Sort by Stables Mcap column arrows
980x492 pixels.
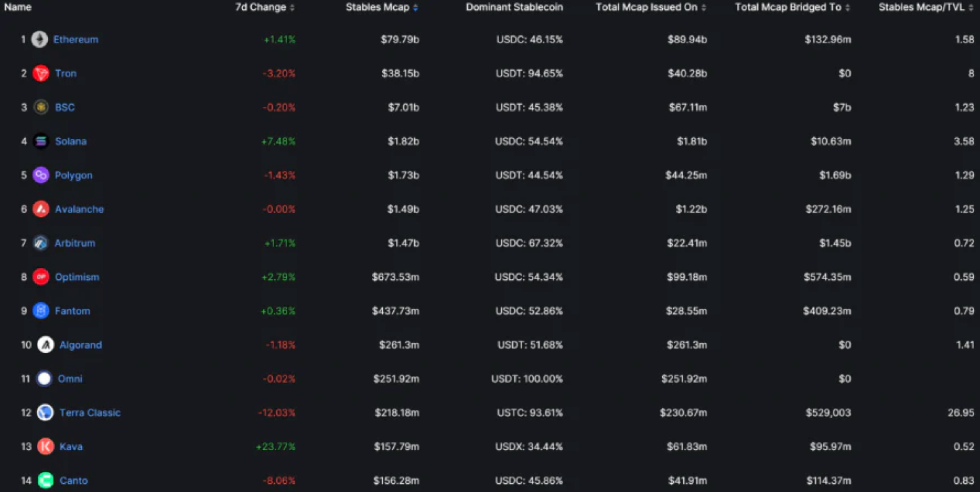tap(416, 8)
